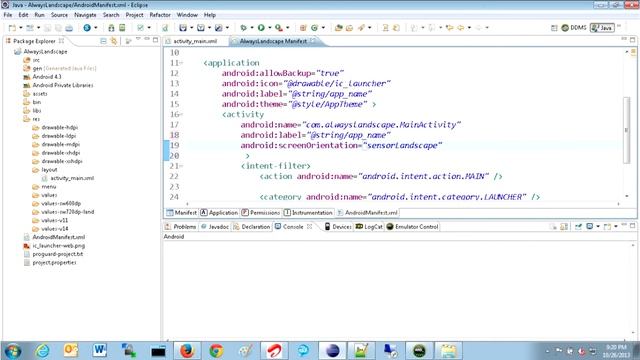Click the Debug toolbar icon
Image resolution: width=640 pixels, height=360 pixels.
244,28
